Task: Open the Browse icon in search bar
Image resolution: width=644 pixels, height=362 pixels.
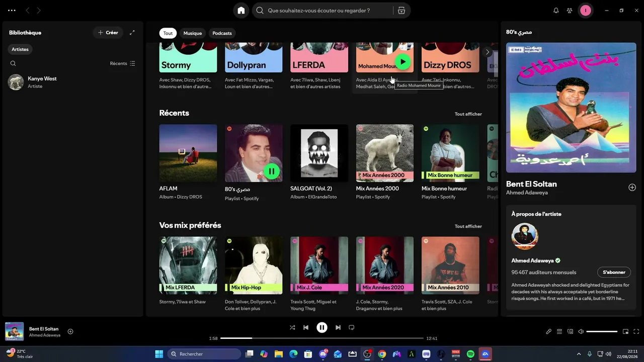Action: pos(401,11)
